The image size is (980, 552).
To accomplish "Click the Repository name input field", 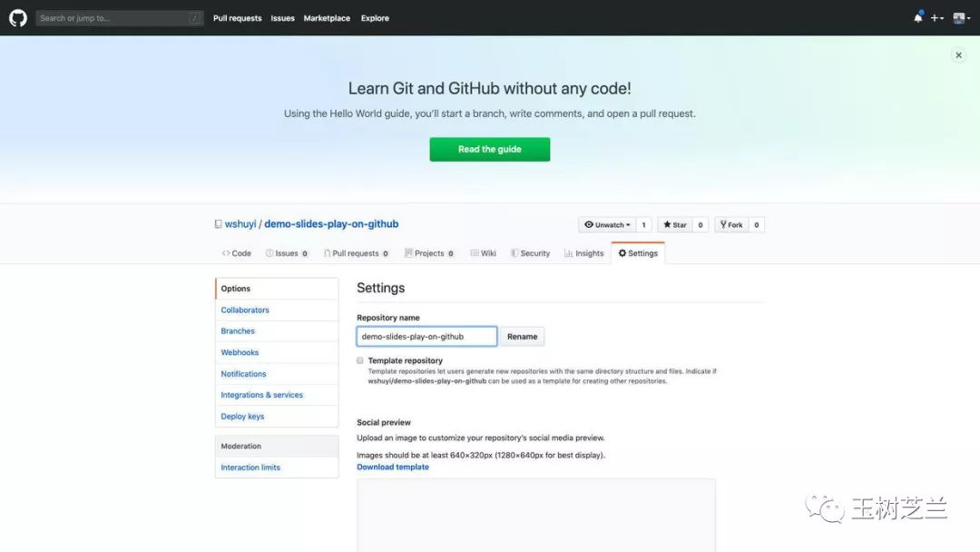I will point(426,336).
